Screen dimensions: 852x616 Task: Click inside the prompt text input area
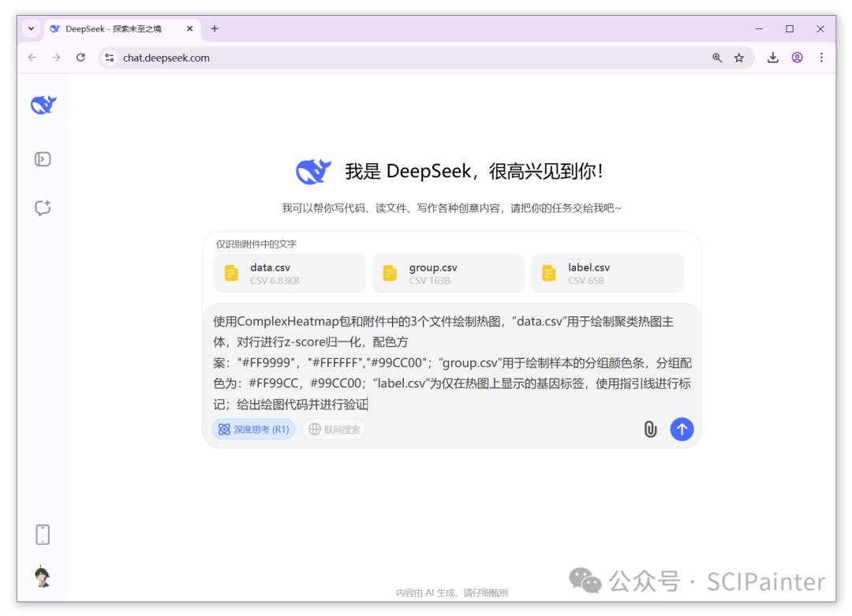(452, 362)
